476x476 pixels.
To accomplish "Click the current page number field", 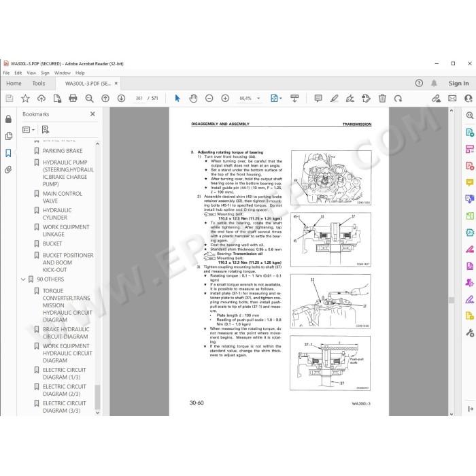I will [x=139, y=99].
